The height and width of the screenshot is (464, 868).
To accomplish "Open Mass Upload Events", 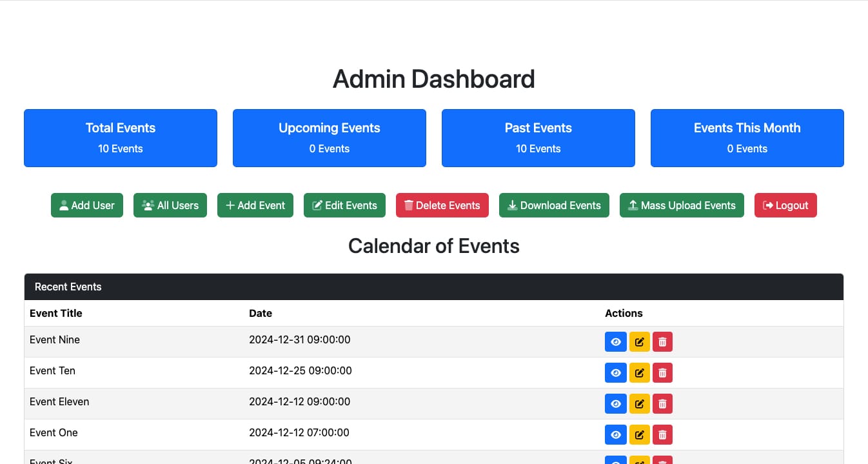I will pyautogui.click(x=682, y=205).
